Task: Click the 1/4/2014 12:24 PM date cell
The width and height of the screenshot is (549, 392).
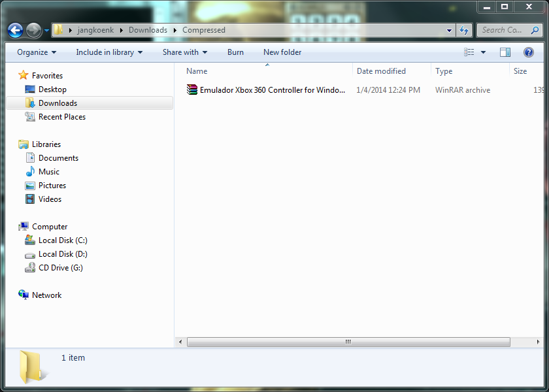Action: (388, 90)
